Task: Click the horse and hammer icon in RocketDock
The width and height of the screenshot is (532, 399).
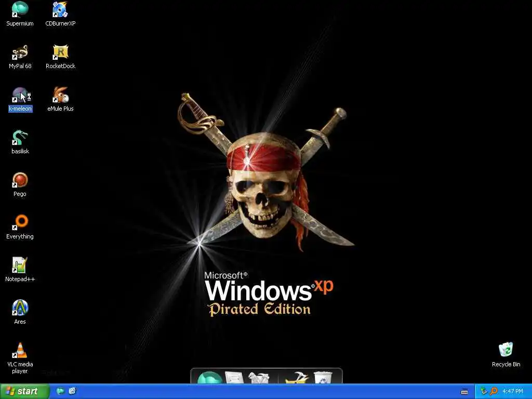Action: [x=259, y=378]
